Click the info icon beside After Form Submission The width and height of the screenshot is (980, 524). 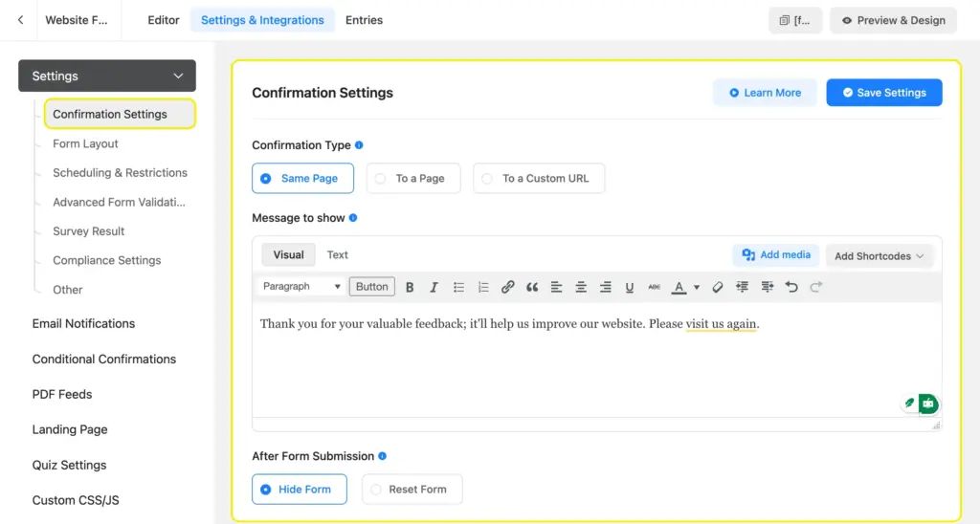(x=383, y=456)
